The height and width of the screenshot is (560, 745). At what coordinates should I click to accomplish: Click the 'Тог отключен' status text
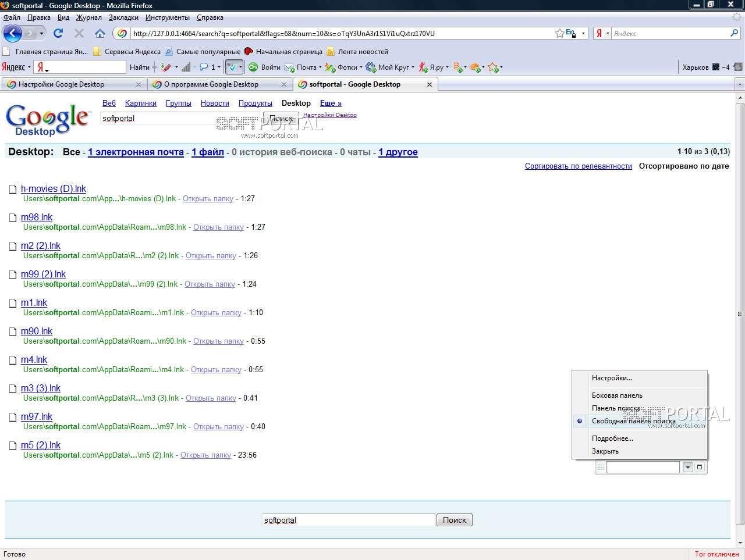[717, 554]
